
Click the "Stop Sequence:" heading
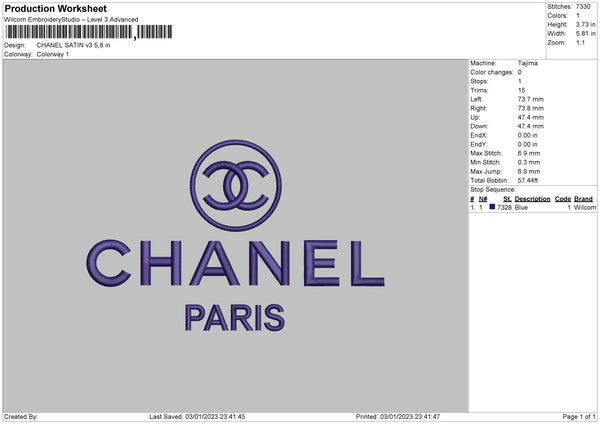pyautogui.click(x=493, y=189)
